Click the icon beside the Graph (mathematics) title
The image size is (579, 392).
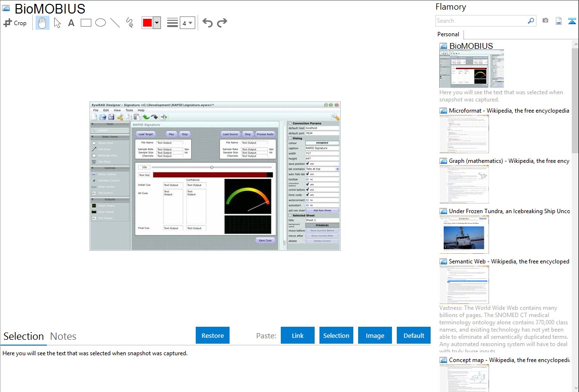pos(443,161)
